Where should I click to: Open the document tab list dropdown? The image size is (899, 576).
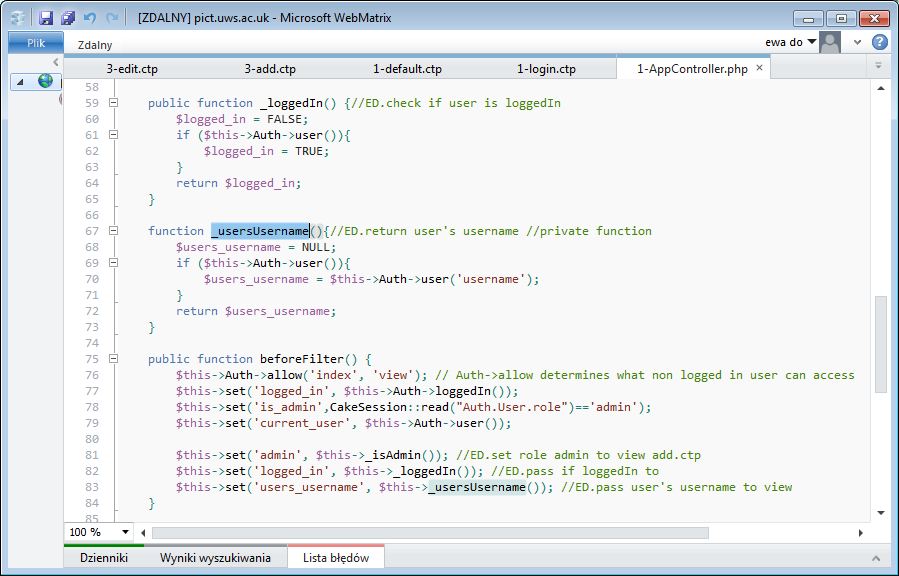[878, 66]
